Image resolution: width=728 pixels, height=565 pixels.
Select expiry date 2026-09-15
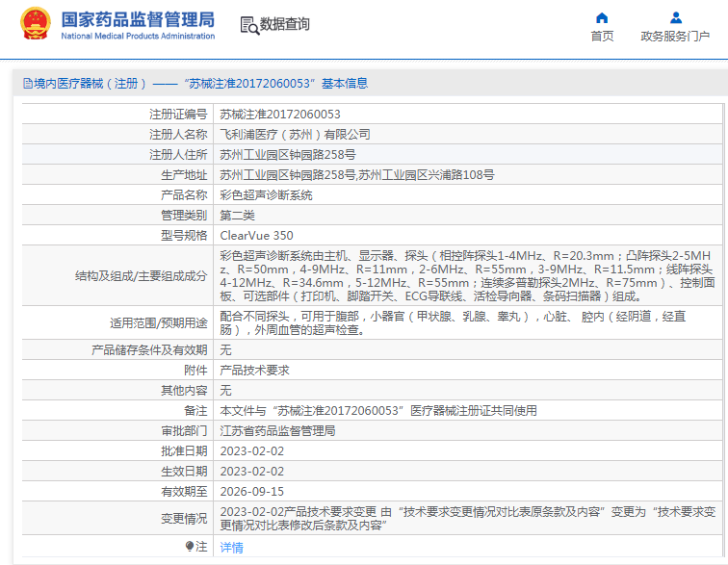tap(251, 492)
